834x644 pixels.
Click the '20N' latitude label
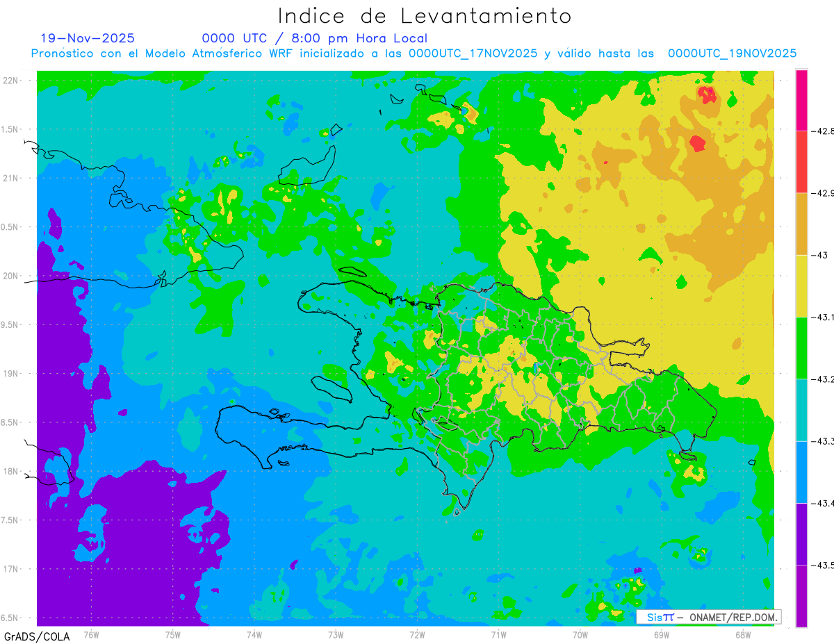point(10,276)
